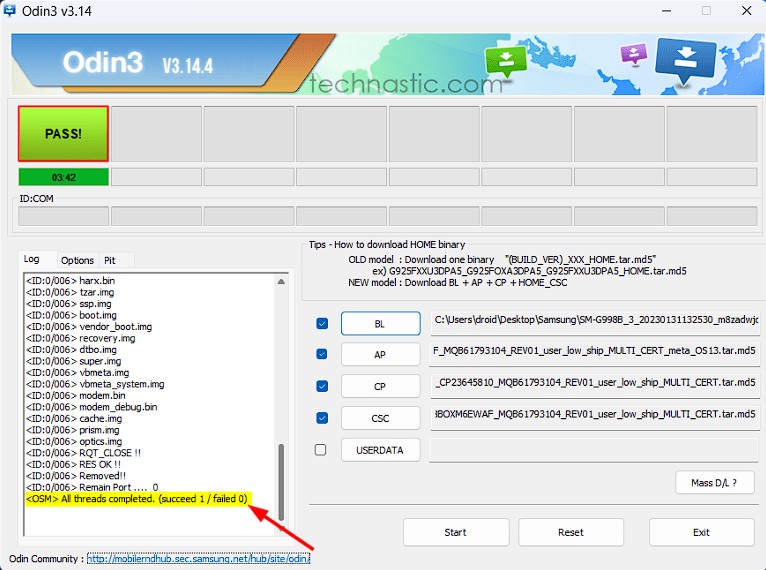Click the BL file path field
Viewport: 766px width, 570px height.
pos(595,323)
